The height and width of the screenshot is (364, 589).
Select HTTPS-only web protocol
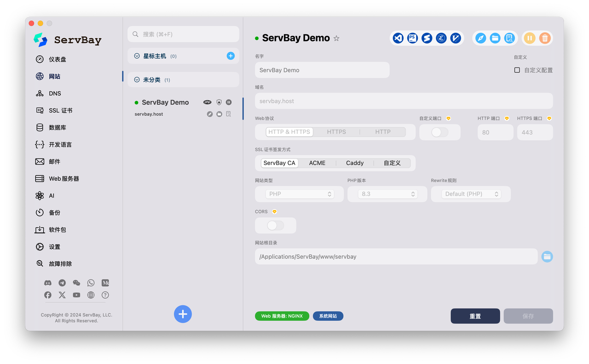(x=336, y=132)
